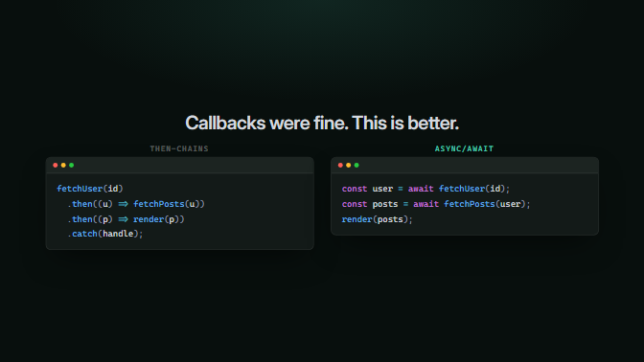Click the ASYNC/AWAIT label
The image size is (644, 362).
point(464,148)
